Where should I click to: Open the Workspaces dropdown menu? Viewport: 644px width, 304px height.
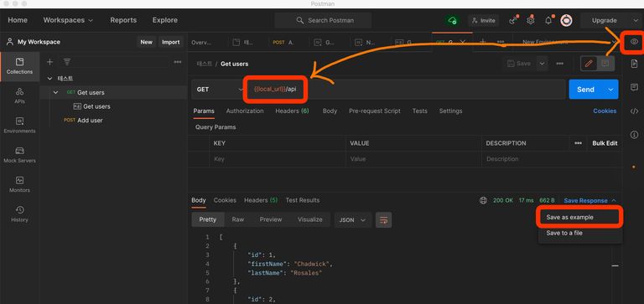coord(68,20)
